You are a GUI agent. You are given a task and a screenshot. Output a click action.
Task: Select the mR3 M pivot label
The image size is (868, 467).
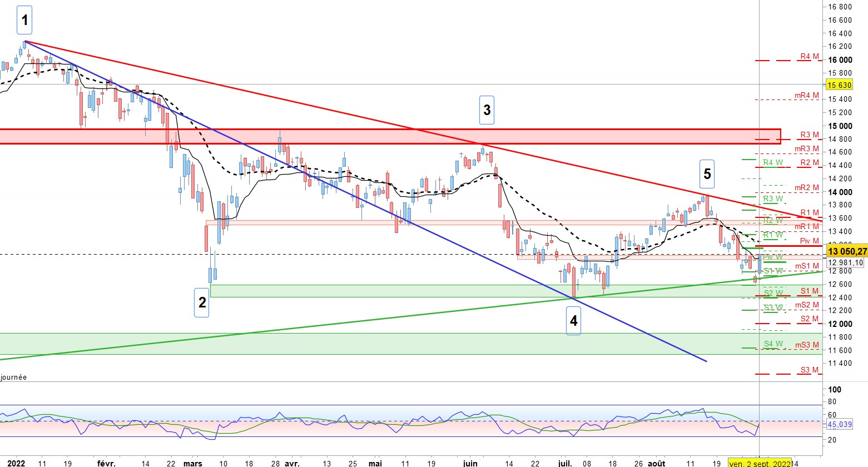pyautogui.click(x=807, y=149)
